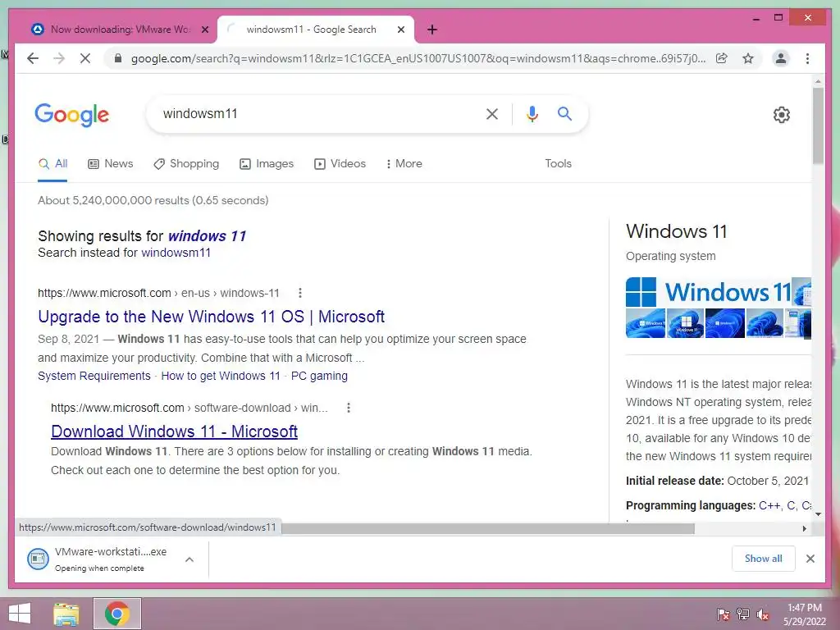Viewport: 840px width, 630px height.
Task: Click the Chrome taskbar icon
Action: click(117, 614)
